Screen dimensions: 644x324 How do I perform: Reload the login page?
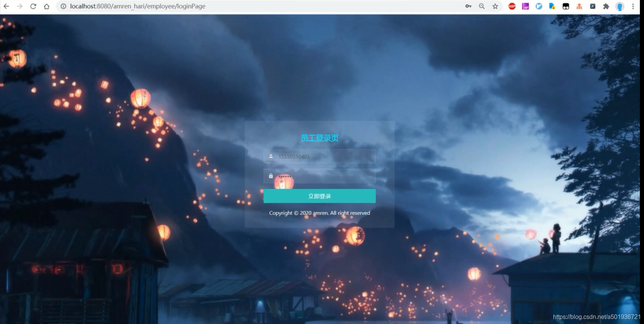33,6
